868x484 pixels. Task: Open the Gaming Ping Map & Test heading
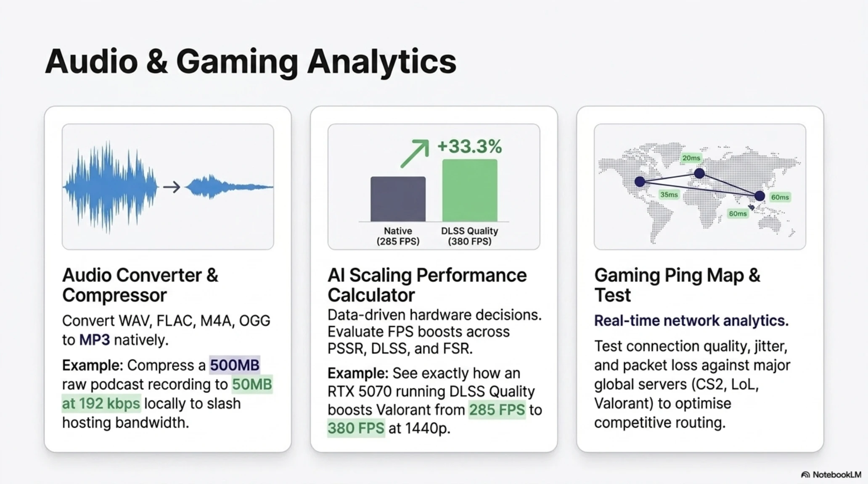tap(677, 285)
